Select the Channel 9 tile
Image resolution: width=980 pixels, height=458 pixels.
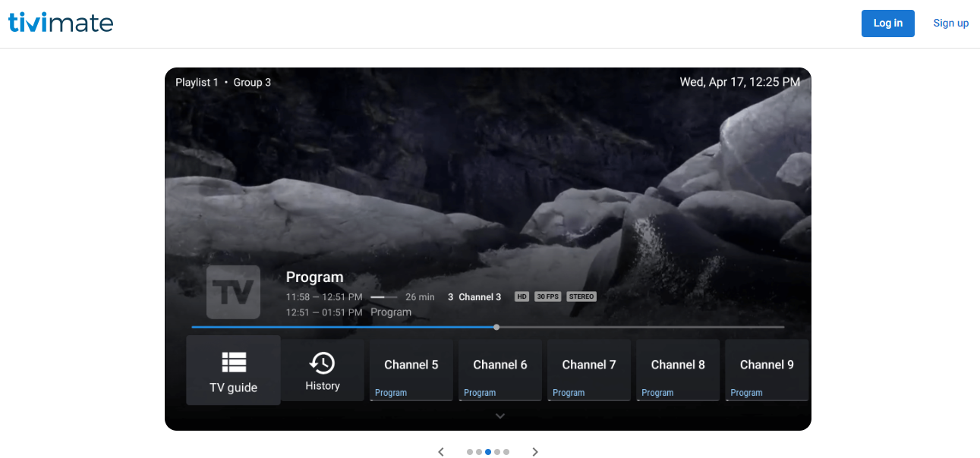[767, 370]
